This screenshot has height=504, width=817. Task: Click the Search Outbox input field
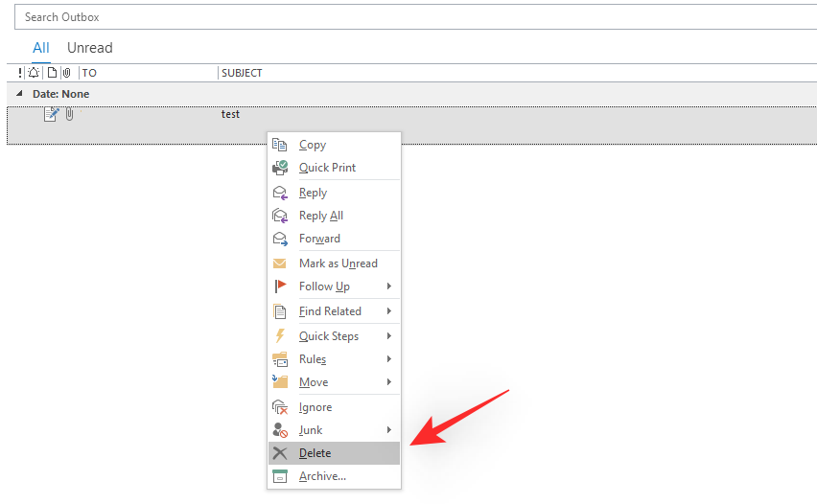click(412, 17)
